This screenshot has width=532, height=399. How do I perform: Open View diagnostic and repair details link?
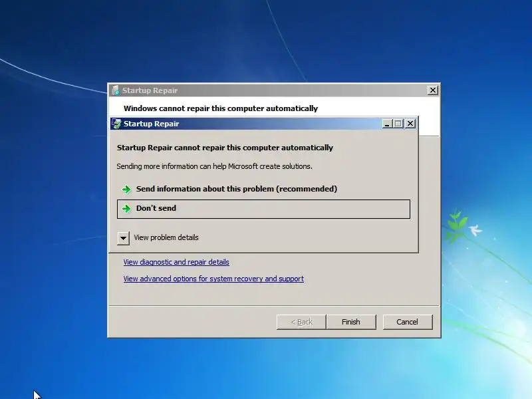(x=176, y=262)
